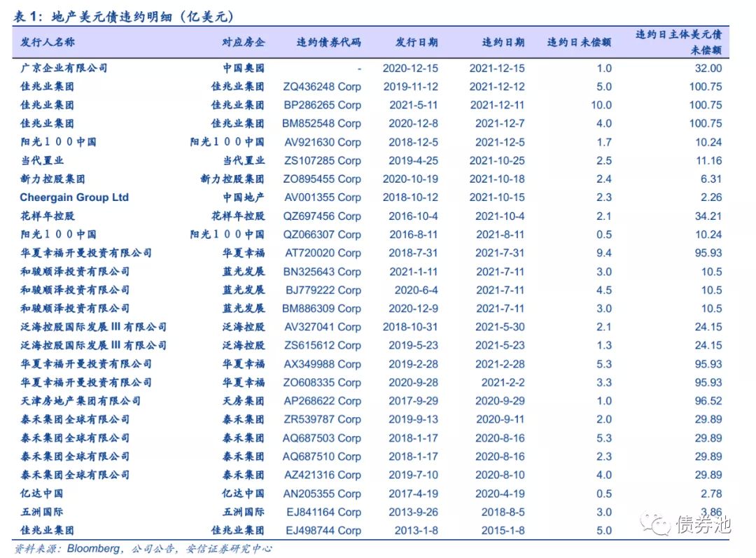The height and width of the screenshot is (558, 756).
Task: Click the default amount 9.4
Action: (x=603, y=253)
